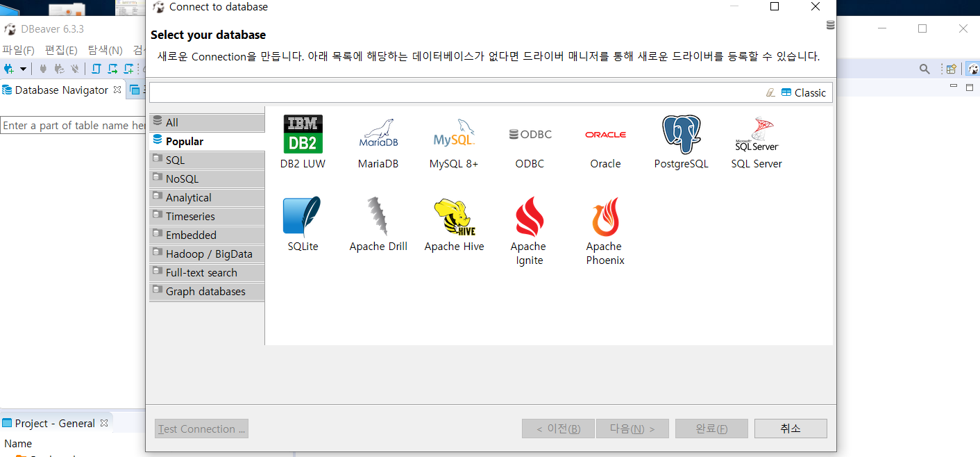Choose the SQLite feather icon
This screenshot has width=980, height=457.
303,217
